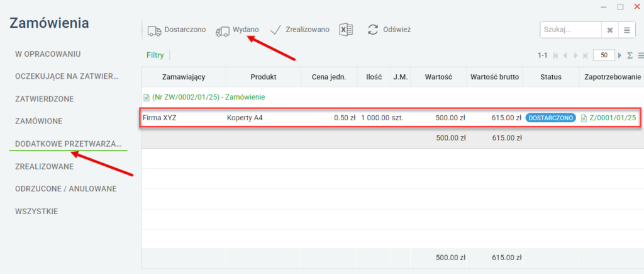The height and width of the screenshot is (274, 644).
Task: Sort by the Wartość brutto column header
Action: click(494, 77)
